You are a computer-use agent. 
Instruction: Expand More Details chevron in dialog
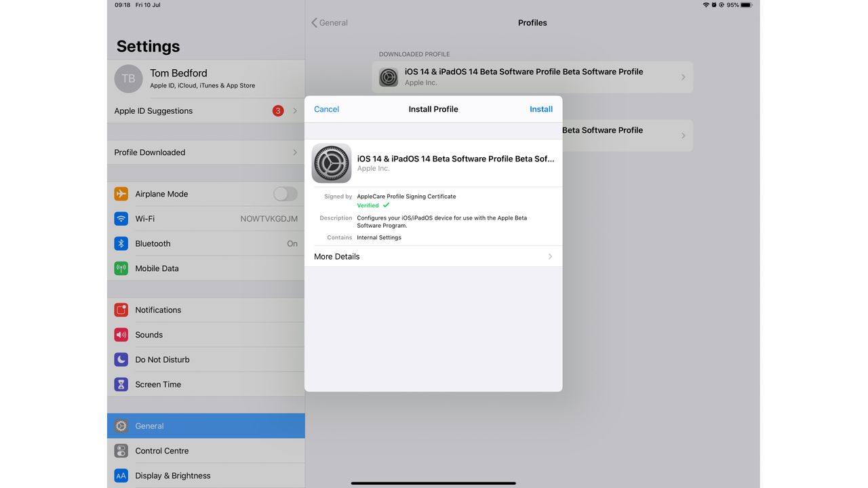point(550,256)
